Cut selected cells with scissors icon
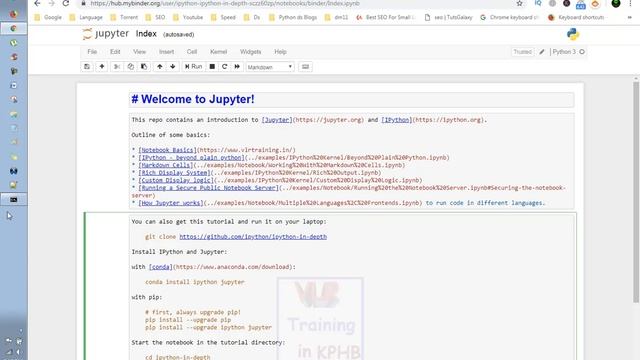This screenshot has width=640, height=360. (x=117, y=67)
